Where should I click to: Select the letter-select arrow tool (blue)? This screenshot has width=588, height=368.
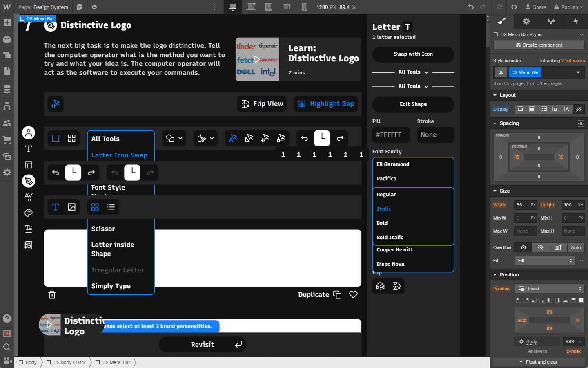tap(233, 139)
